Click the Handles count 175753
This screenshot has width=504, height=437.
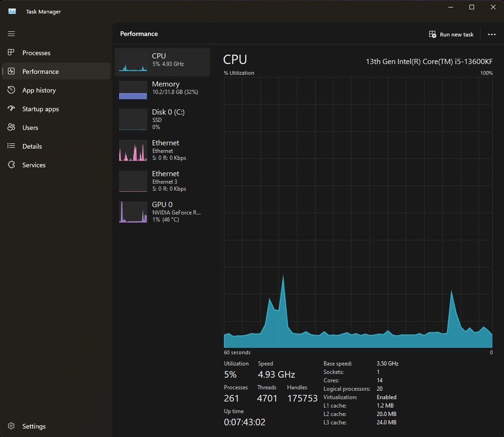coord(302,398)
